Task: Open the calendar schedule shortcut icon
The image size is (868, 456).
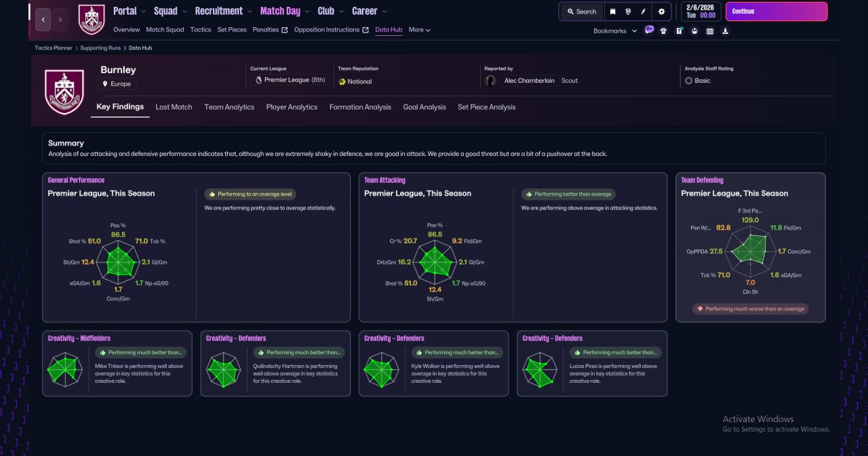Action: coord(710,30)
